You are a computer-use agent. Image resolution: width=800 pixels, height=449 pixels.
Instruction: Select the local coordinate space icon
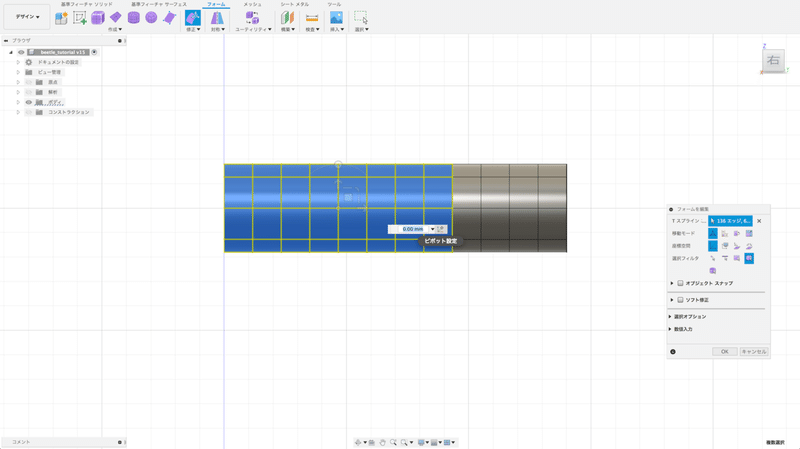pyautogui.click(x=737, y=246)
